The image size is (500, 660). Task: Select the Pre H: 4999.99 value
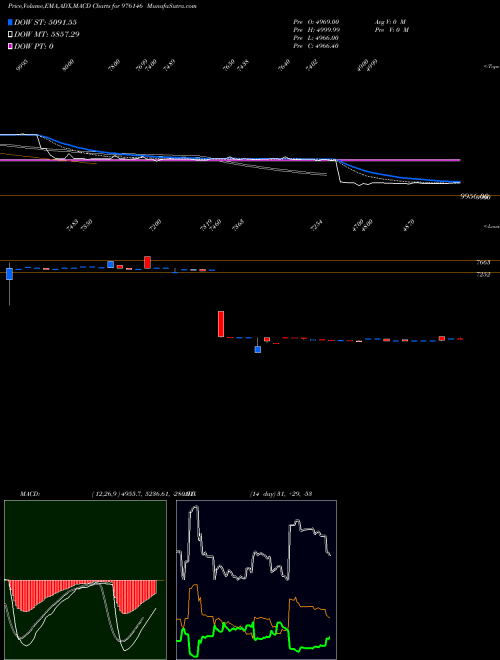coord(316,30)
